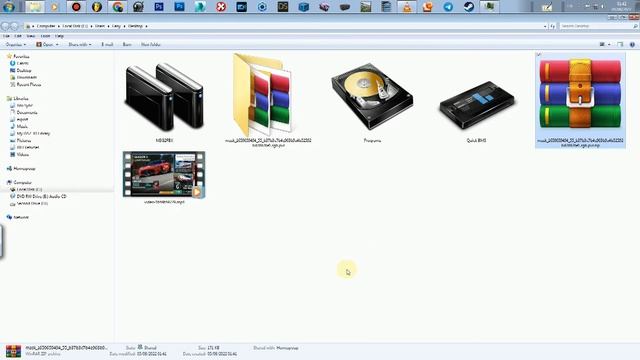
Task: Click the green app at taskbar end
Action: [x=489, y=7]
